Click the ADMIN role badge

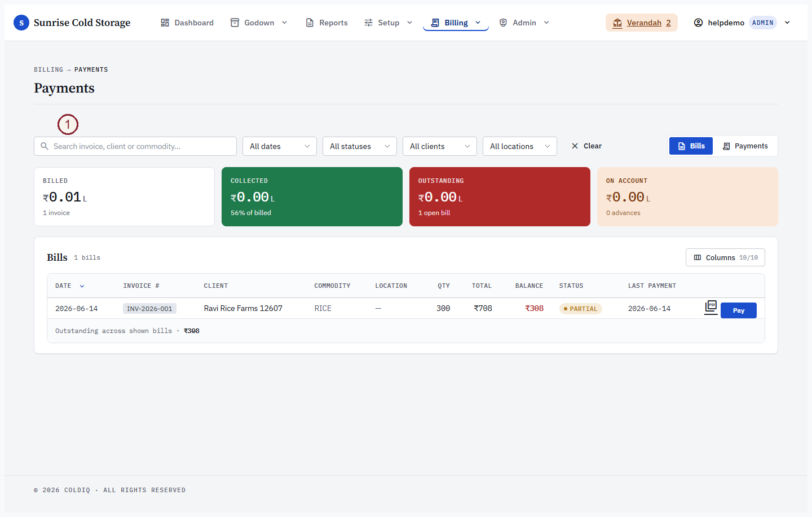click(762, 23)
